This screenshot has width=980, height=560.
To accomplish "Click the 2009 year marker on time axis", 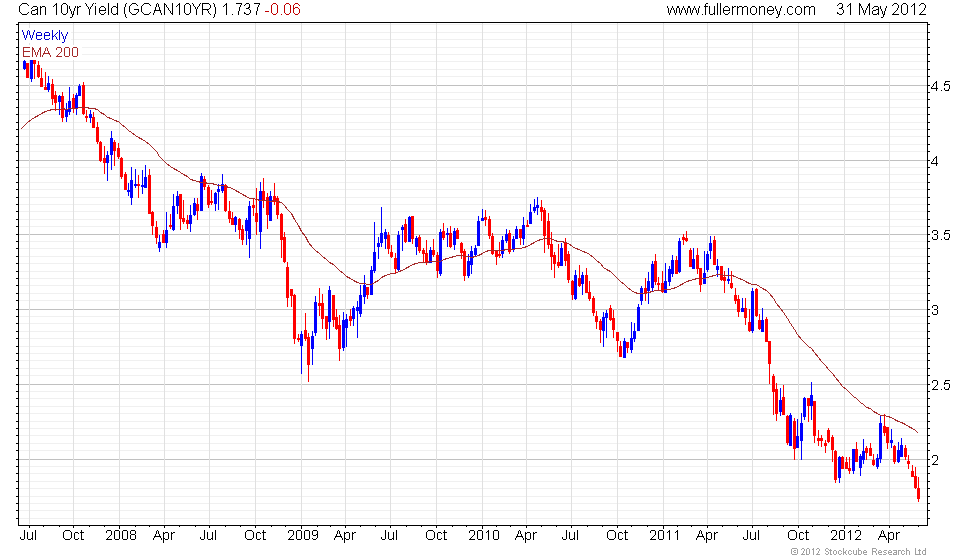I will [x=302, y=536].
